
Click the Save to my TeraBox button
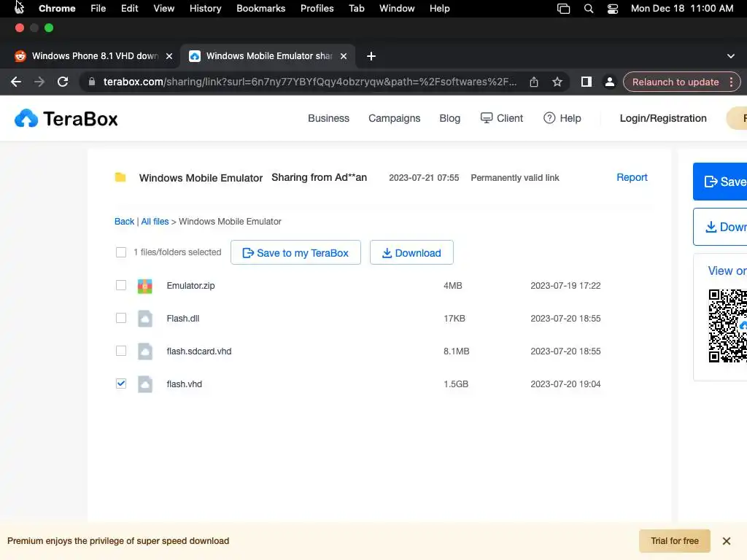(295, 253)
